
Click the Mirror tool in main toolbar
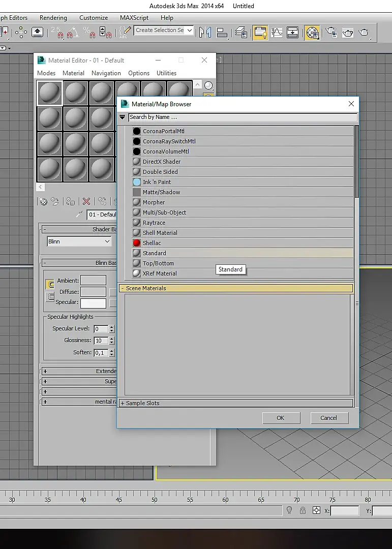(x=205, y=32)
